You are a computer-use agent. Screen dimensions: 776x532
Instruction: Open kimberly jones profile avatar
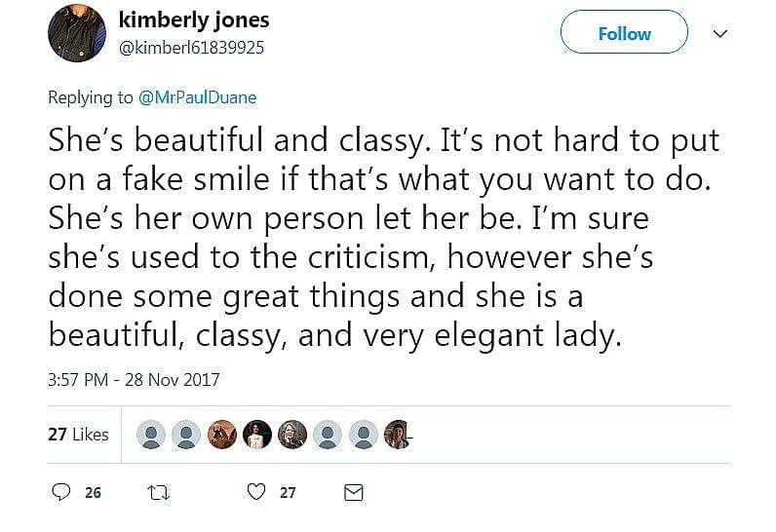click(x=77, y=31)
